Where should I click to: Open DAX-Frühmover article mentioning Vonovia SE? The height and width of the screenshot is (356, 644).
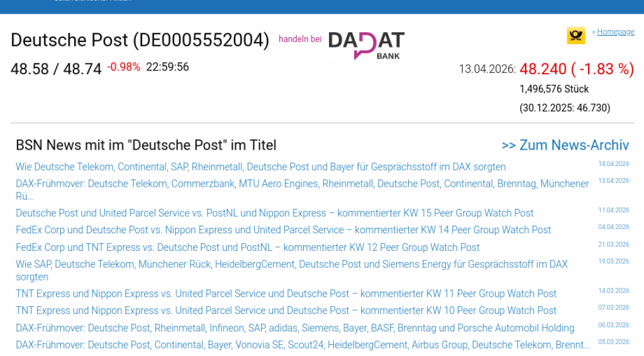pos(303,345)
